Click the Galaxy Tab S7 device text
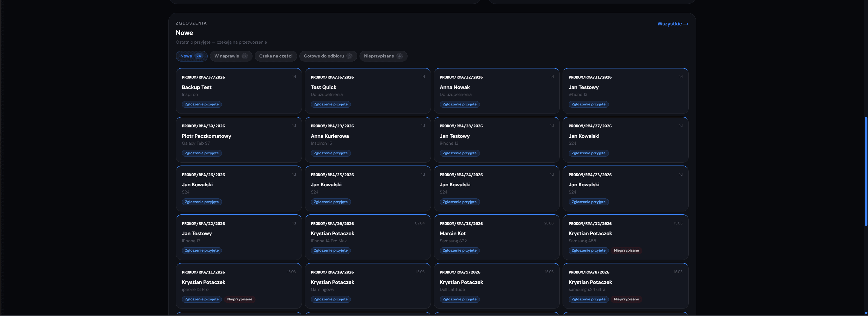868x316 pixels. [196, 143]
